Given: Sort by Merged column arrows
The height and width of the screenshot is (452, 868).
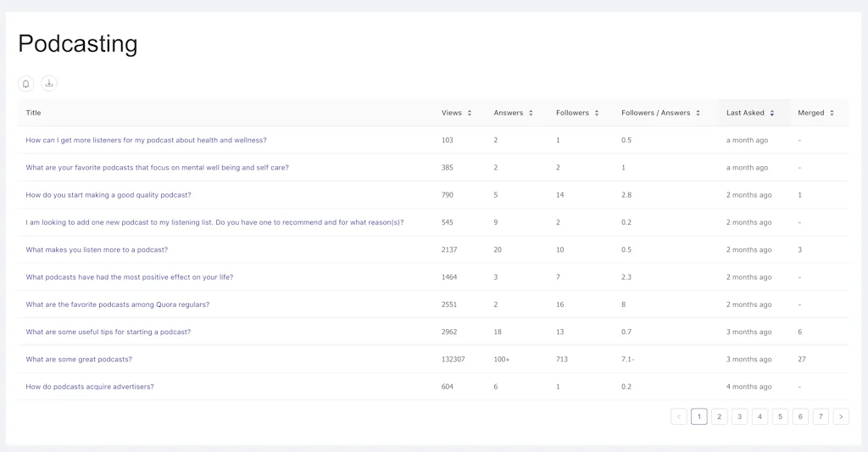Looking at the screenshot, I should click(x=832, y=113).
